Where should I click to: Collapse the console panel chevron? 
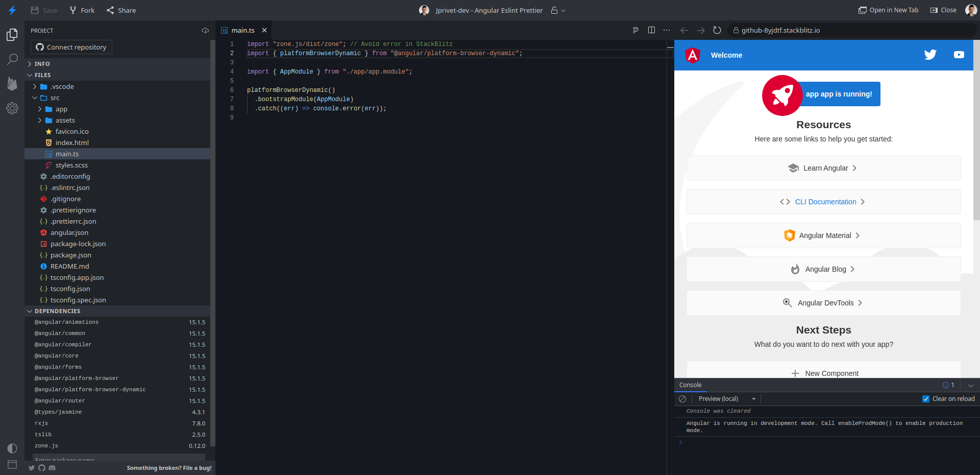click(x=971, y=386)
